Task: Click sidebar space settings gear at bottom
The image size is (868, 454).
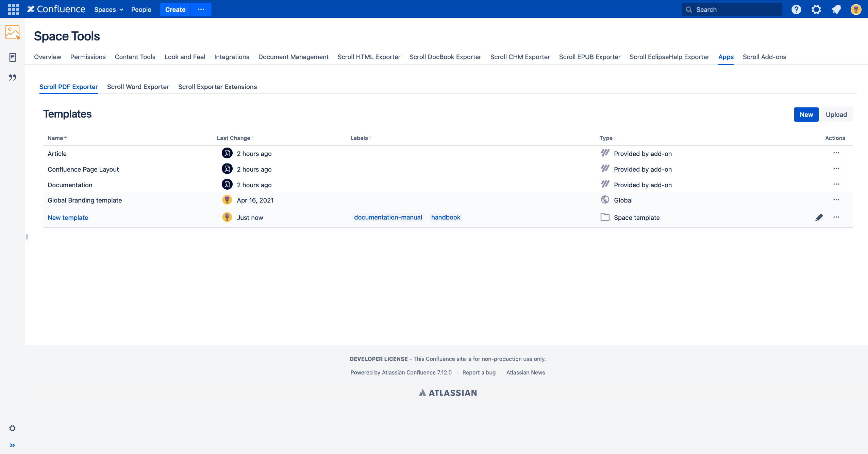Action: (13, 428)
